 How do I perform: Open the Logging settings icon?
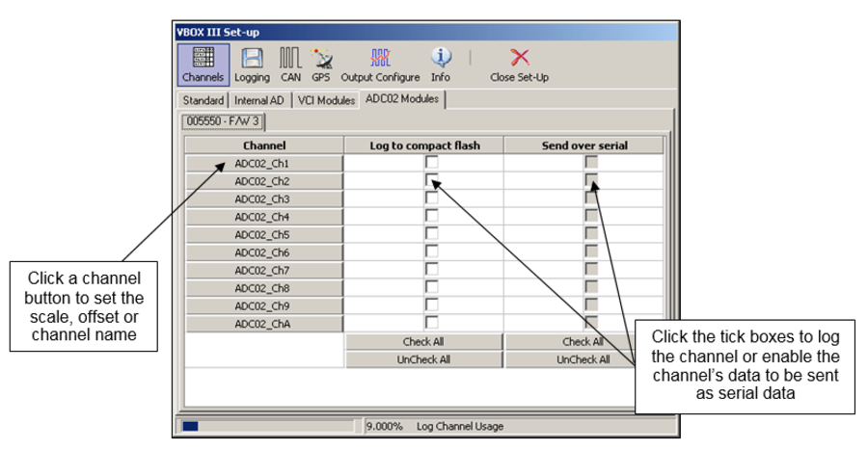coord(252,66)
